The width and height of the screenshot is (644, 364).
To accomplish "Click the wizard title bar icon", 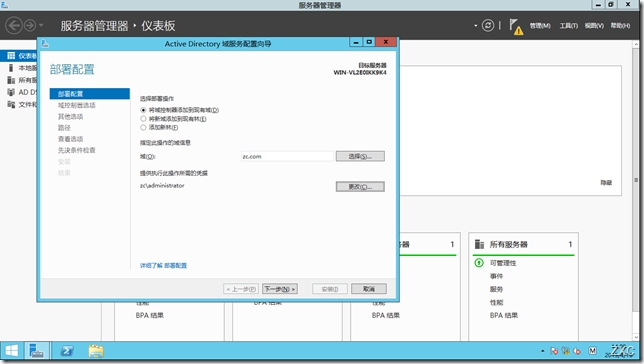I will coord(45,44).
